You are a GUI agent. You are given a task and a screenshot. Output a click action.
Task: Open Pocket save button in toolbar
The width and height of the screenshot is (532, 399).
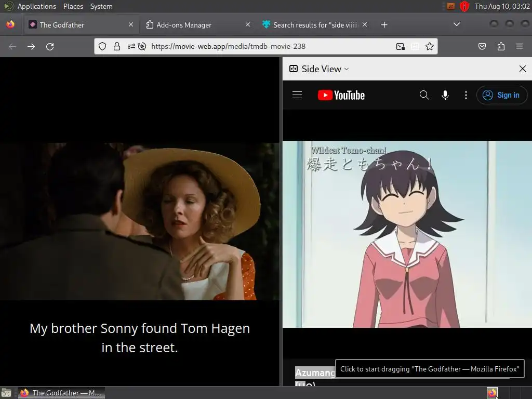482,46
